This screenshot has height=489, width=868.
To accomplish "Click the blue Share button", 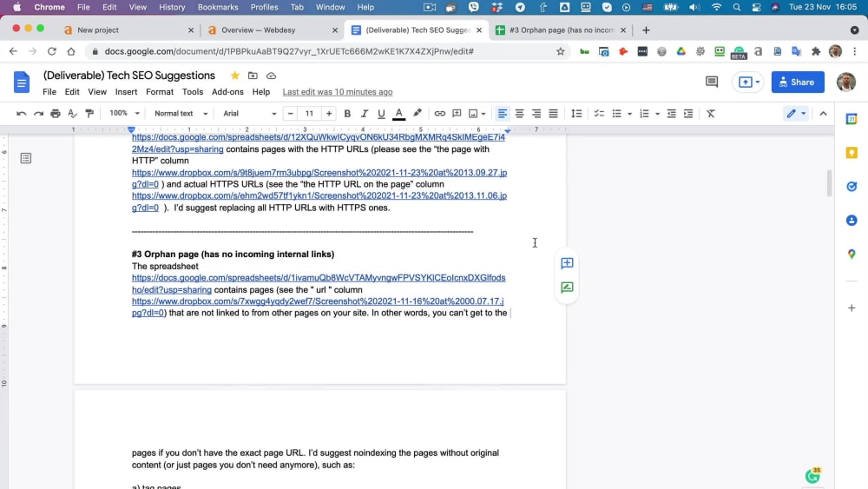I will 798,82.
